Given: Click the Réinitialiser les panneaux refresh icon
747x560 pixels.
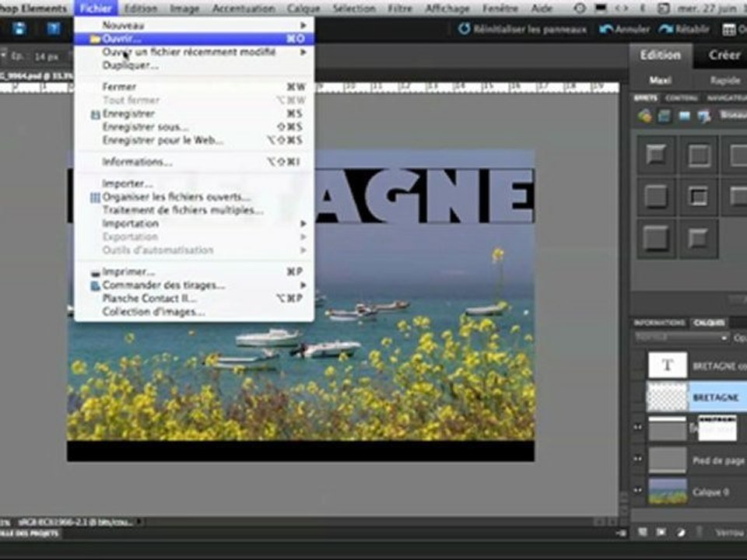Looking at the screenshot, I should [464, 29].
